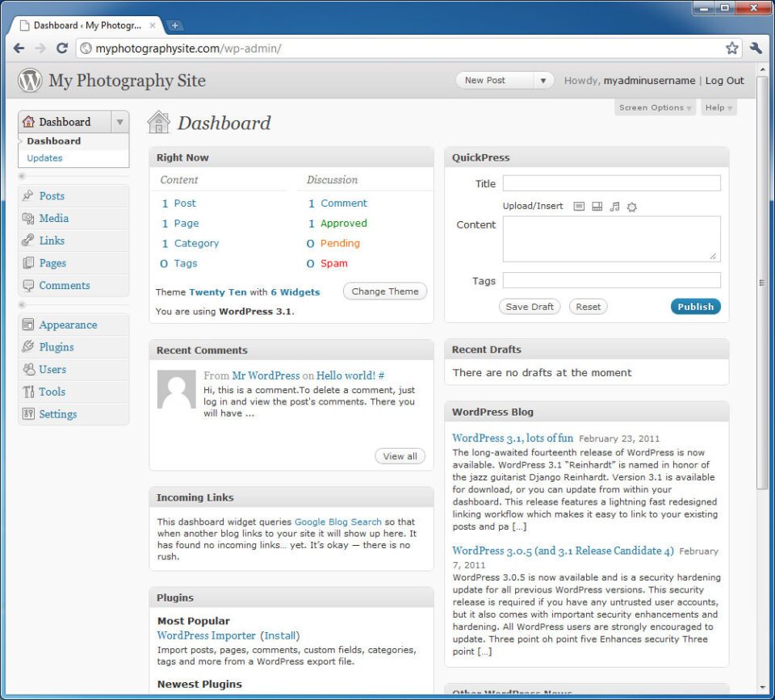Click the WordPress logo icon
This screenshot has height=700, width=775.
tap(30, 80)
